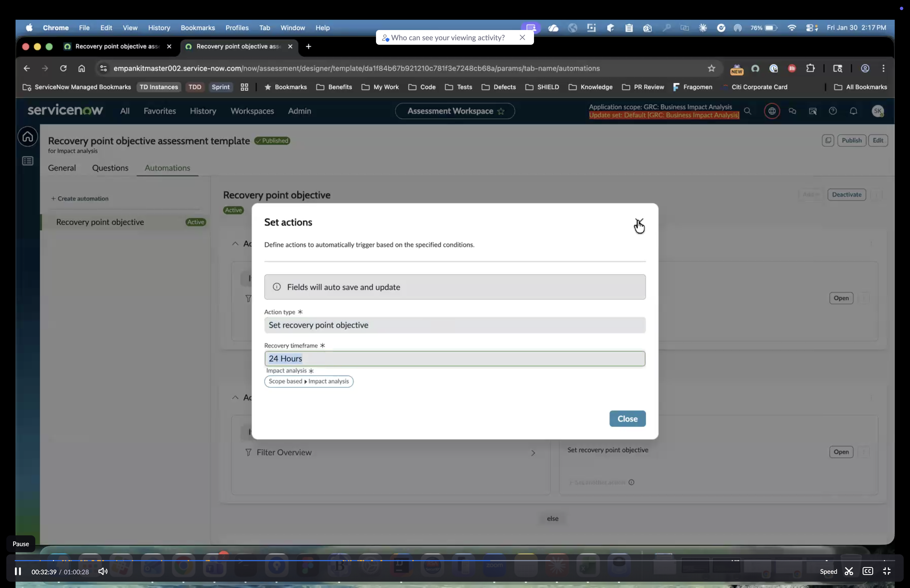910x588 pixels.
Task: Switch to the Questions tab
Action: point(110,168)
